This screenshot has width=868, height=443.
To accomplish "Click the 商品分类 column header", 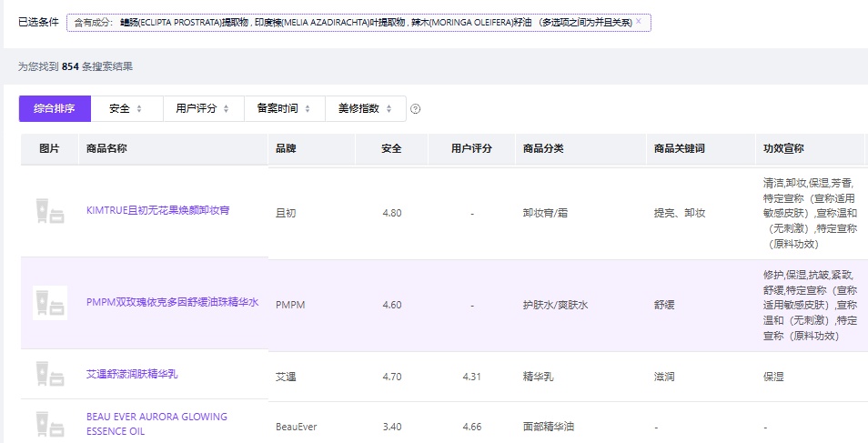I will pyautogui.click(x=543, y=148).
